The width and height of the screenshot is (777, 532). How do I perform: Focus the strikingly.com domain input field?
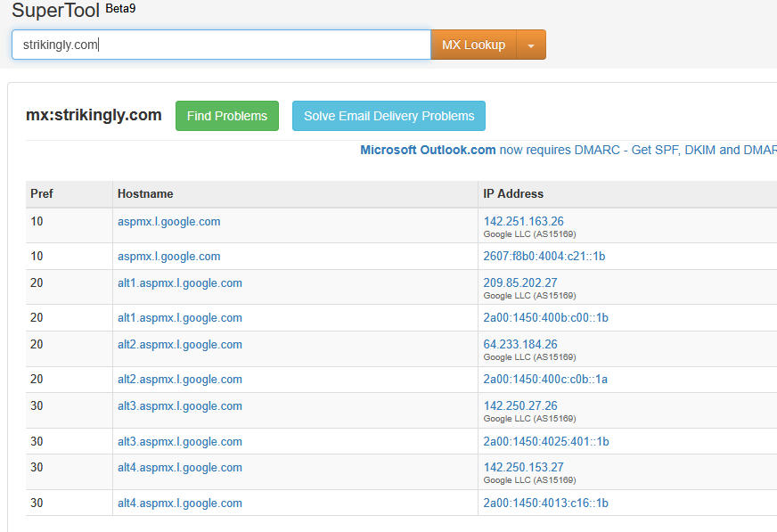222,45
